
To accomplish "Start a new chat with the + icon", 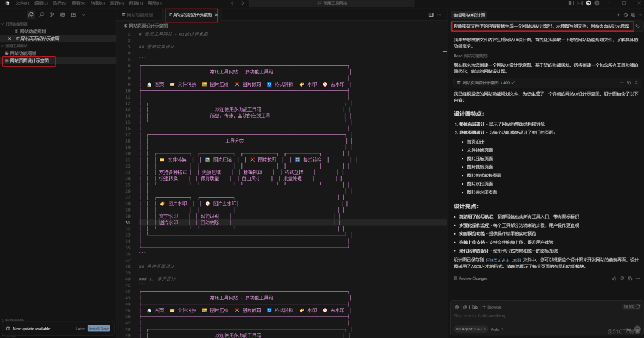I will (618, 15).
